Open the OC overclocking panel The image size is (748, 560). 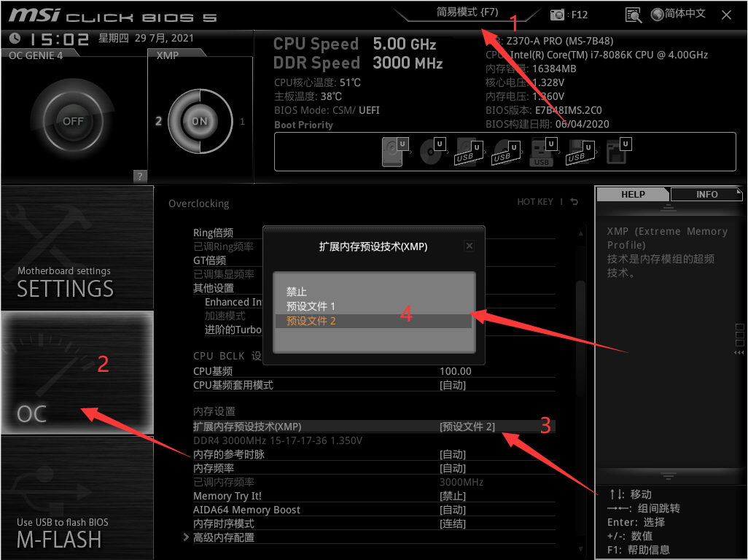point(77,373)
